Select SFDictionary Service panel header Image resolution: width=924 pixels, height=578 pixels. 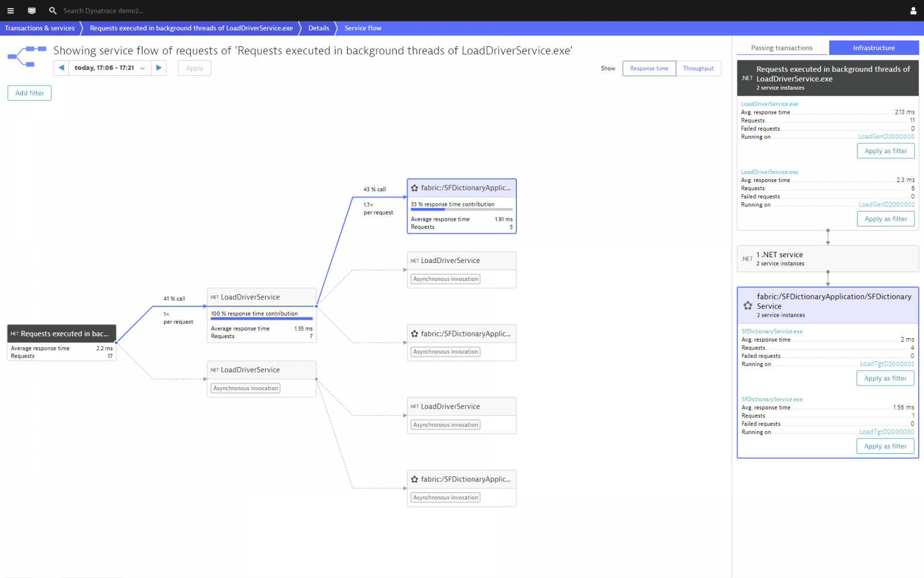pyautogui.click(x=828, y=305)
